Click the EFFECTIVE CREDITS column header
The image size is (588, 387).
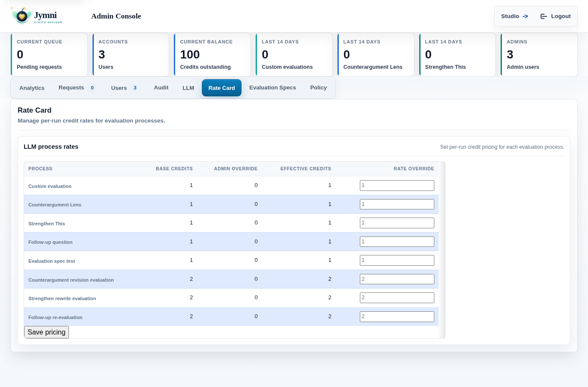tap(306, 169)
